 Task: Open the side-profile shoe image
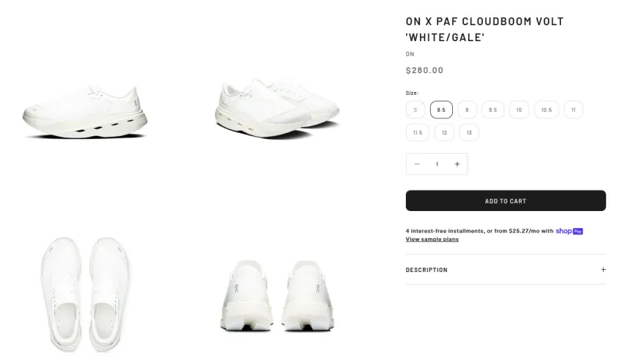[x=85, y=111]
